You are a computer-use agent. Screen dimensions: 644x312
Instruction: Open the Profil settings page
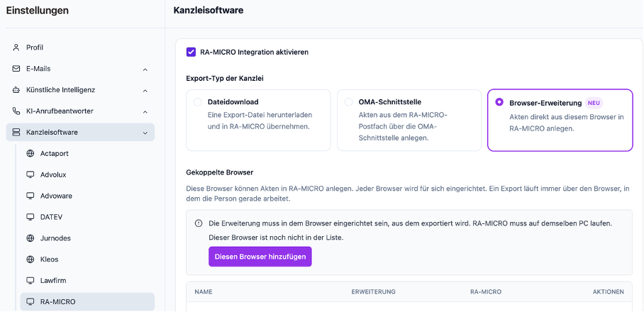[x=81, y=48]
